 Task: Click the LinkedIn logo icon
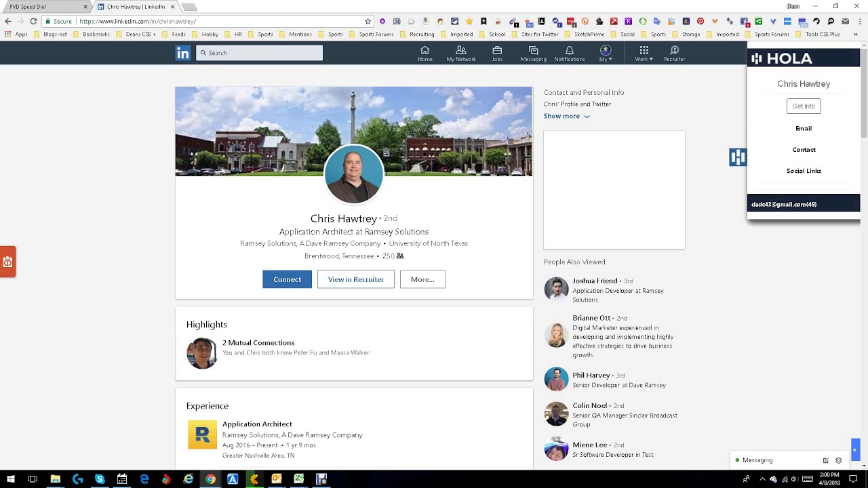click(183, 53)
